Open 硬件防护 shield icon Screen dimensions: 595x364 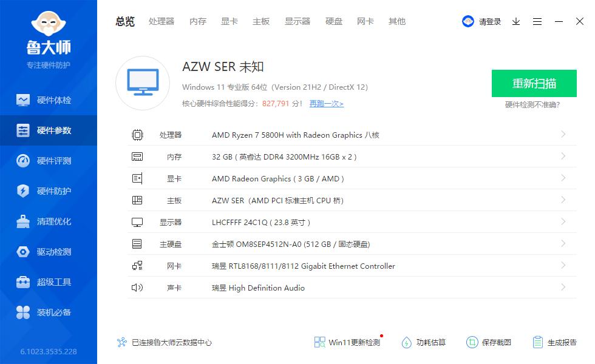pyautogui.click(x=23, y=190)
